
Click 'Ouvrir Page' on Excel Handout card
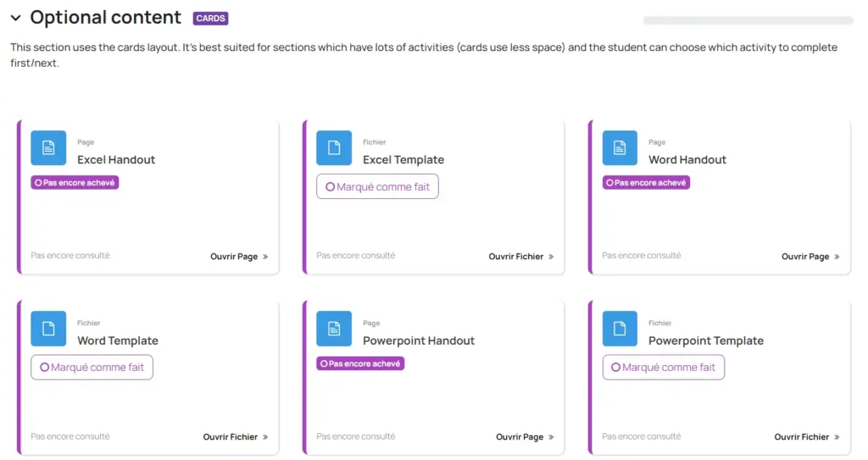tap(239, 257)
